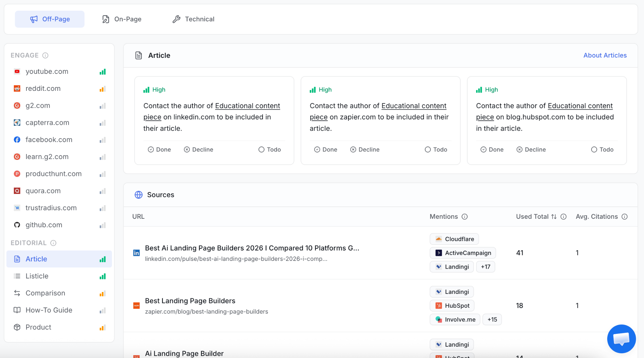
Task: Click the Cloudflare mention chip
Action: pyautogui.click(x=454, y=239)
